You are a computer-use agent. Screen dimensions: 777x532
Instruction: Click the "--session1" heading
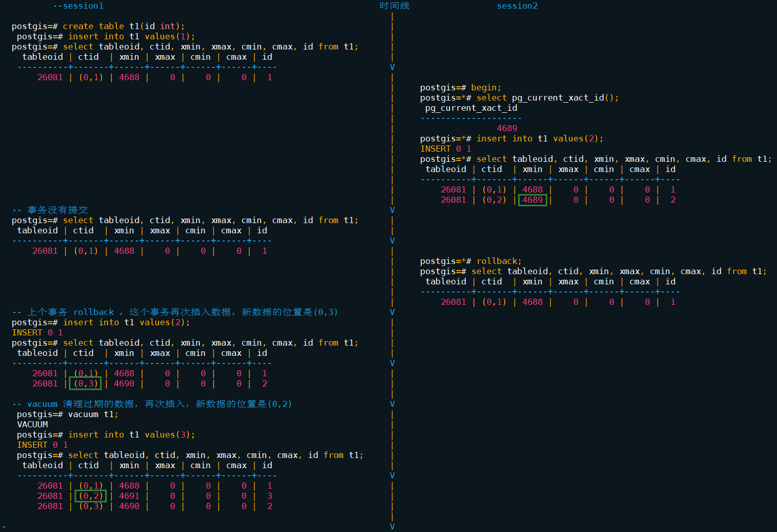coord(78,6)
